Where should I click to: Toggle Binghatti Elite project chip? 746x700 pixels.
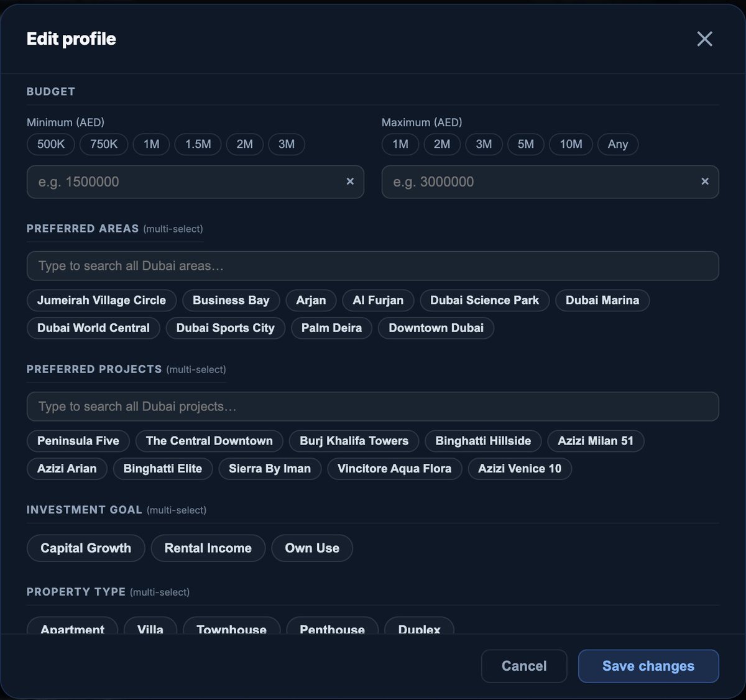[163, 468]
